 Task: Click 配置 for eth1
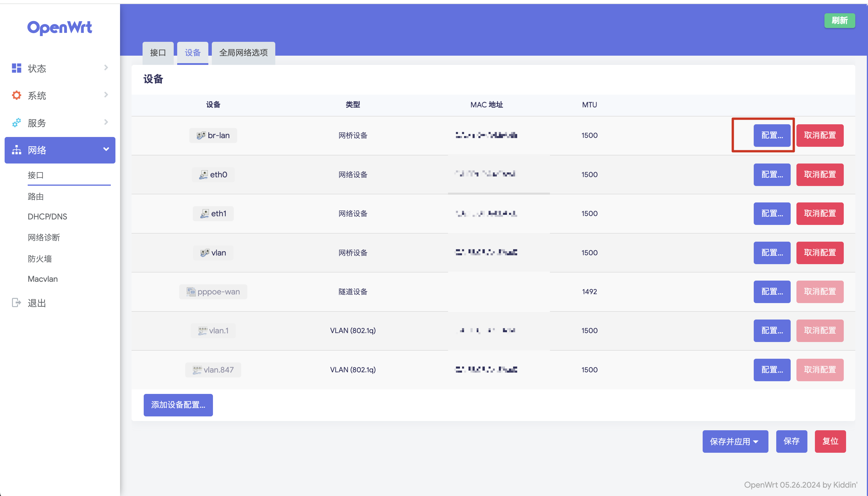click(772, 214)
